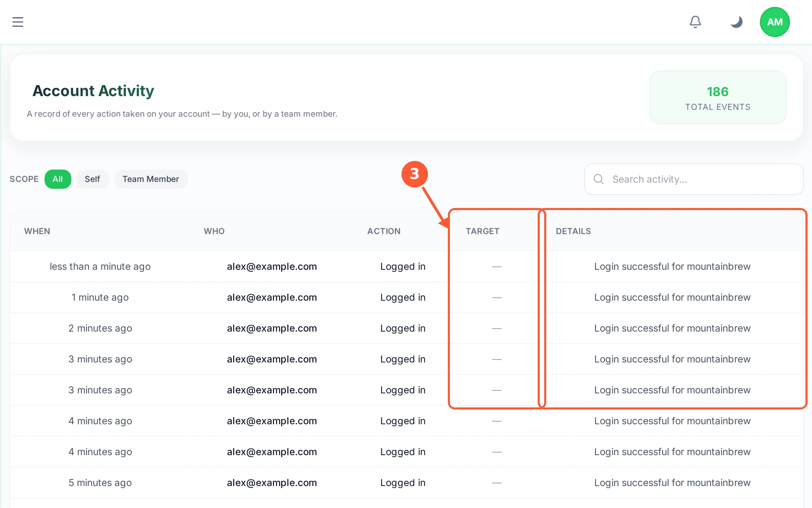The width and height of the screenshot is (812, 508).
Task: Click Login successful details in 1 minute ago row
Action: (x=672, y=297)
